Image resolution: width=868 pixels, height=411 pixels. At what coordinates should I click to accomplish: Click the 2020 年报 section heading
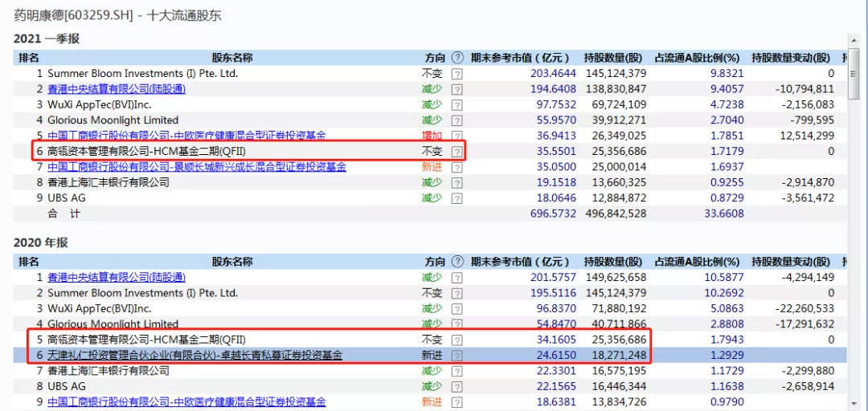41,243
